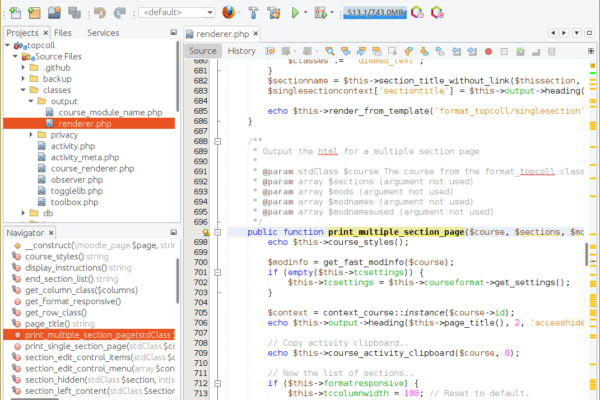This screenshot has width=600, height=400.
Task: Expand the db folder
Action: [23, 213]
